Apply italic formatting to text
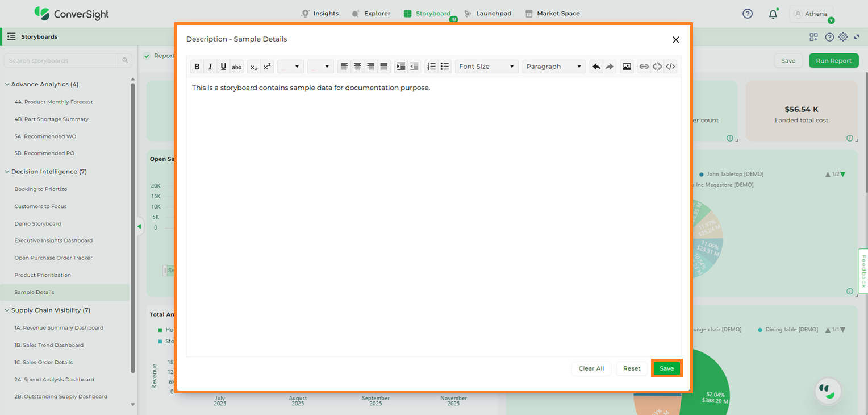This screenshot has height=415, width=868. [x=210, y=67]
